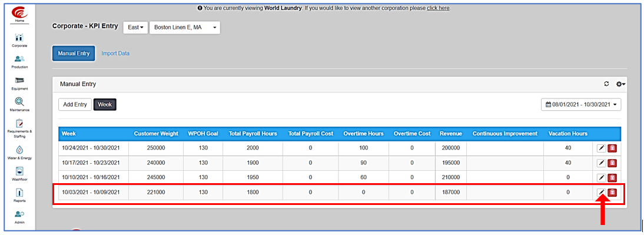Open Water & Energy section
This screenshot has height=235, width=644.
(19, 153)
